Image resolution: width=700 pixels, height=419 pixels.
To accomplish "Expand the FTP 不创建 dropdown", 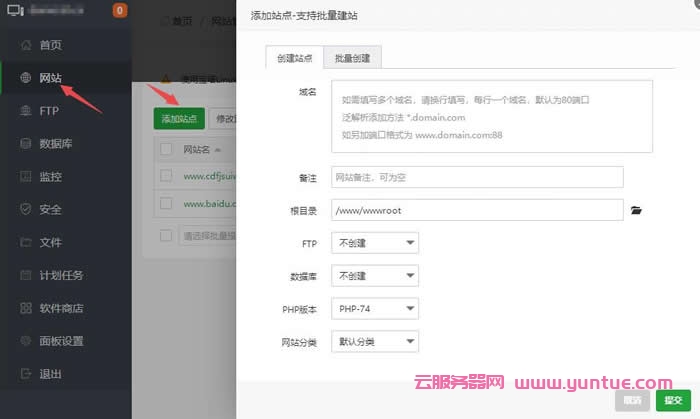I will [376, 243].
